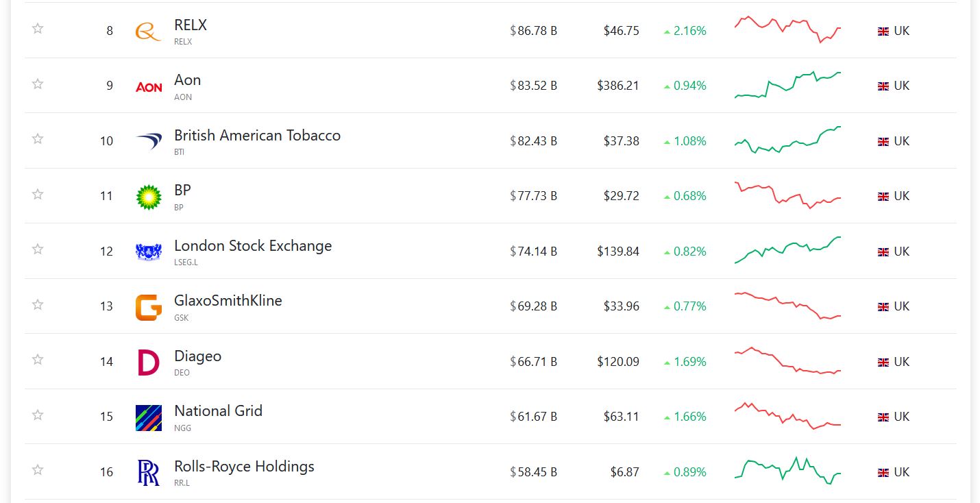Open the London Stock Exchange link
Image resolution: width=980 pixels, height=503 pixels.
252,245
